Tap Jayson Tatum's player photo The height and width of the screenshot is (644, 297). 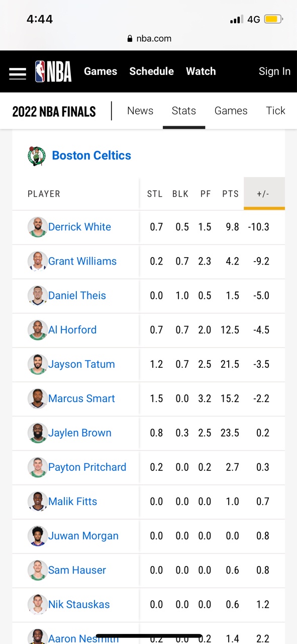pyautogui.click(x=37, y=364)
